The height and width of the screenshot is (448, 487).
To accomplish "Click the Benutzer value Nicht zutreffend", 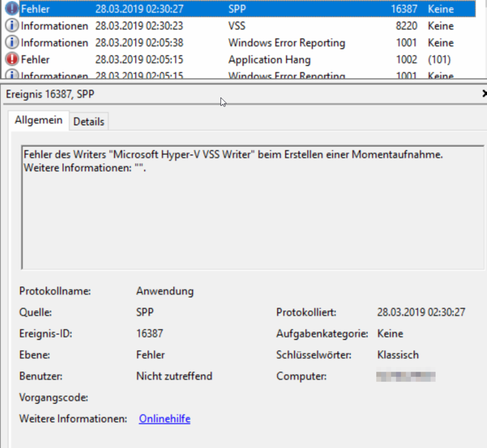I will [174, 376].
